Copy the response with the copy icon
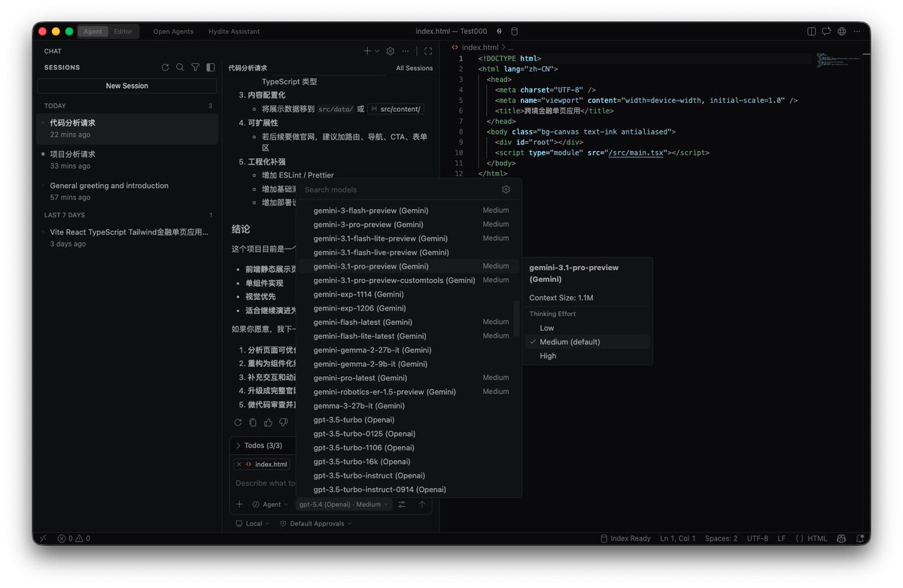This screenshot has width=903, height=588. pos(253,423)
